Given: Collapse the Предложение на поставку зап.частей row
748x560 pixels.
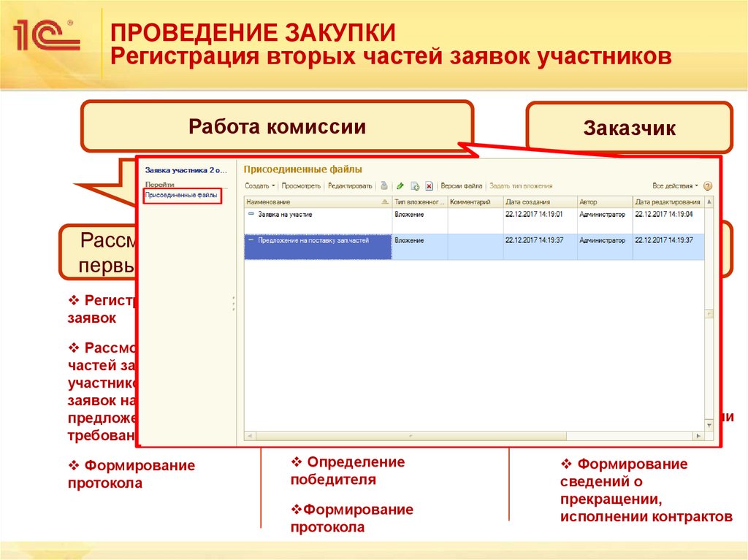Looking at the screenshot, I should pyautogui.click(x=252, y=241).
